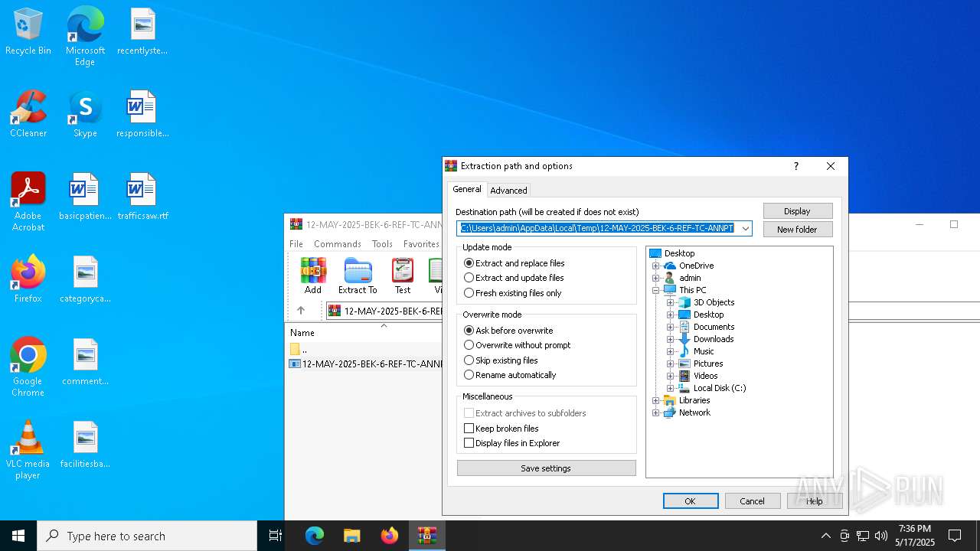Click Extract To icon in WinRAR toolbar
980x551 pixels.
358,275
